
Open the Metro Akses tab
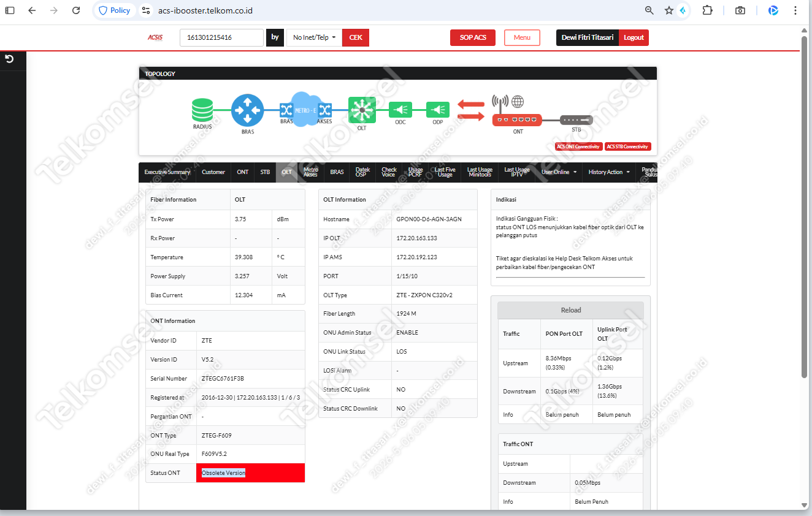(311, 172)
